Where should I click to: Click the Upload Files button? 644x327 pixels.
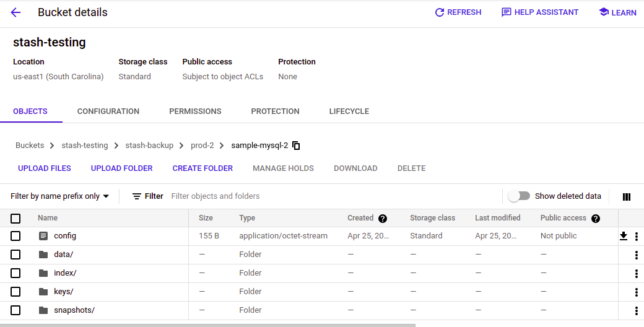pos(45,168)
